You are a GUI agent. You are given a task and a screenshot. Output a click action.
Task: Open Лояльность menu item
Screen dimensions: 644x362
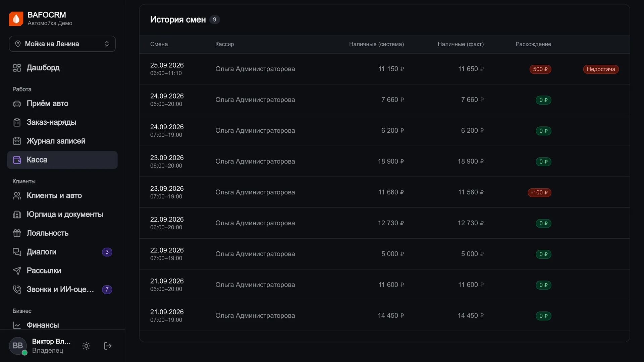pyautogui.click(x=62, y=233)
